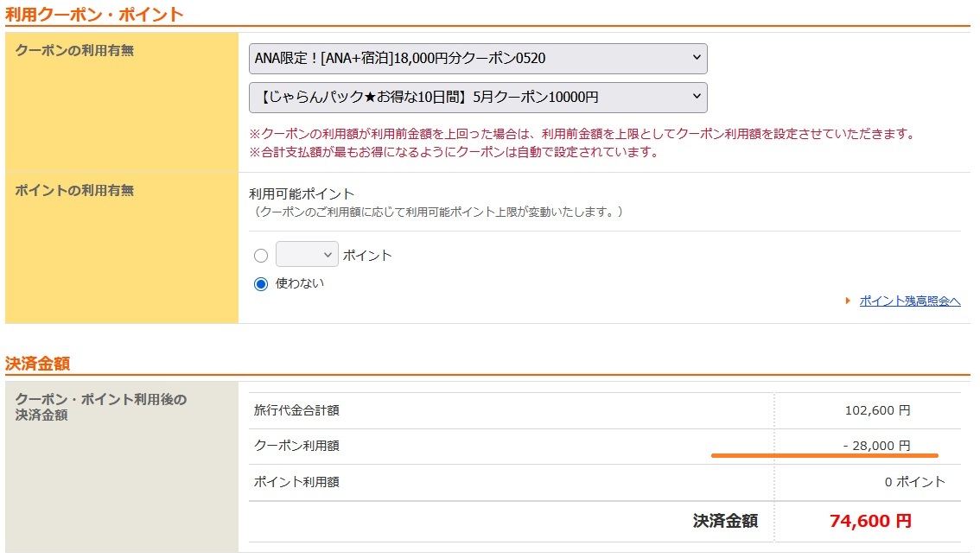Open the ポイント残高照会へ link
Image resolution: width=980 pixels, height=558 pixels.
pos(909,301)
